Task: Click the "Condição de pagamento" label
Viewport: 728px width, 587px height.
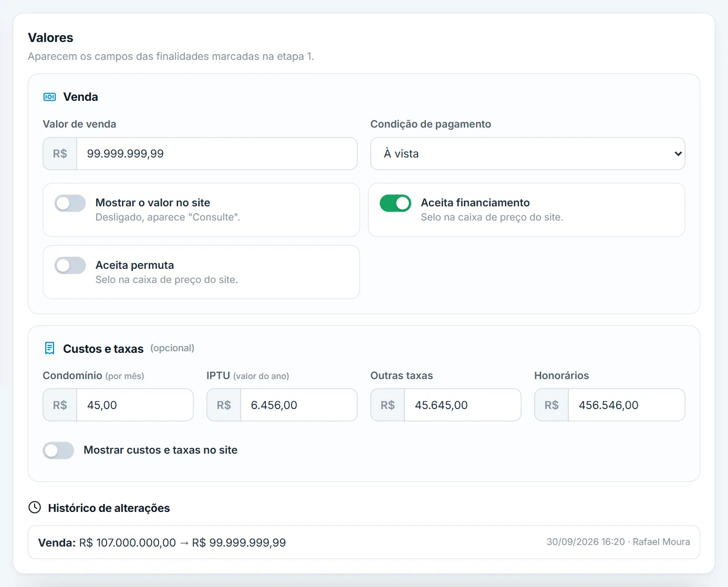Action: (x=431, y=124)
